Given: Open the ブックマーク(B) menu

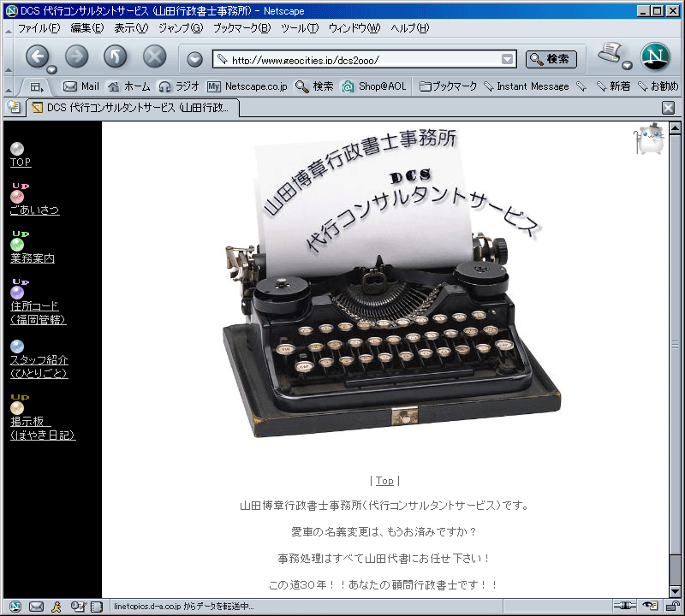Looking at the screenshot, I should [x=242, y=28].
